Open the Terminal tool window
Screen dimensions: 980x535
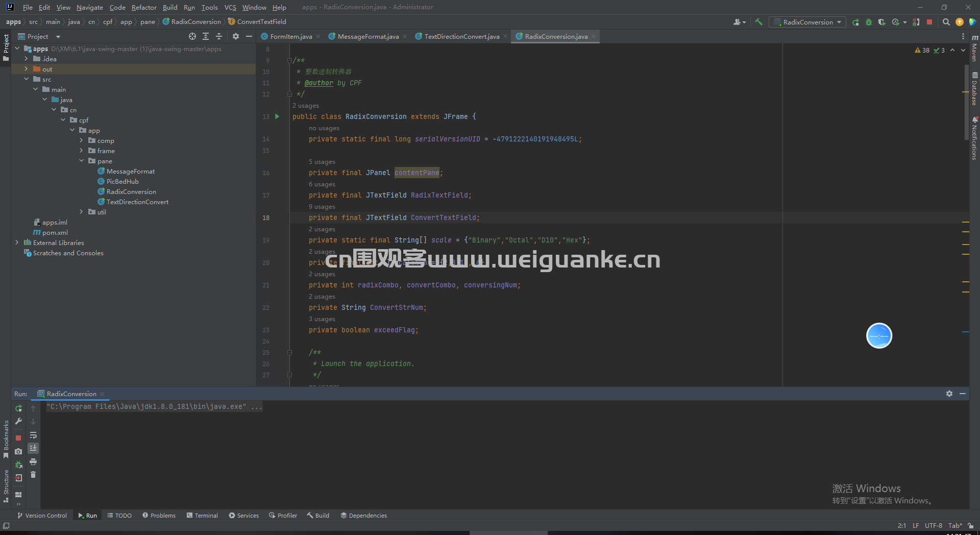tap(202, 516)
